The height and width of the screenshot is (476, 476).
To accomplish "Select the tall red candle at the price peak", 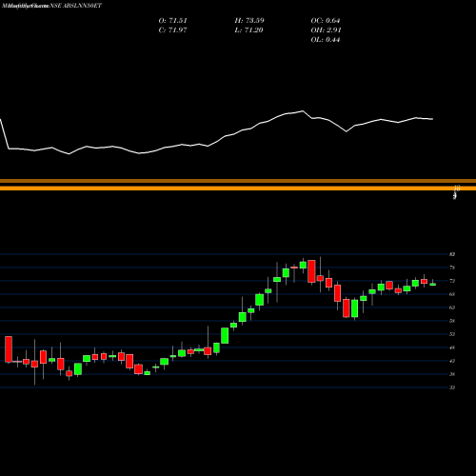I will click(311, 271).
